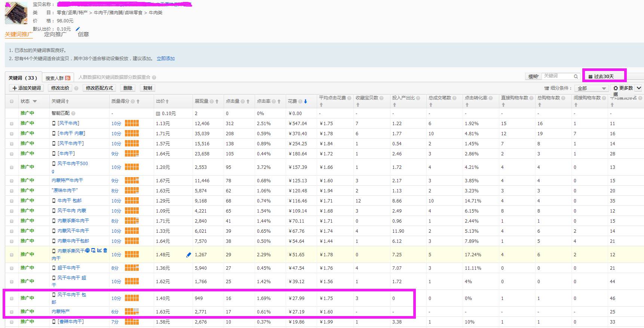Image resolution: width=644 pixels, height=328 pixels.
Task: Open the 细分条件 全部 dropdown
Action: [x=592, y=88]
